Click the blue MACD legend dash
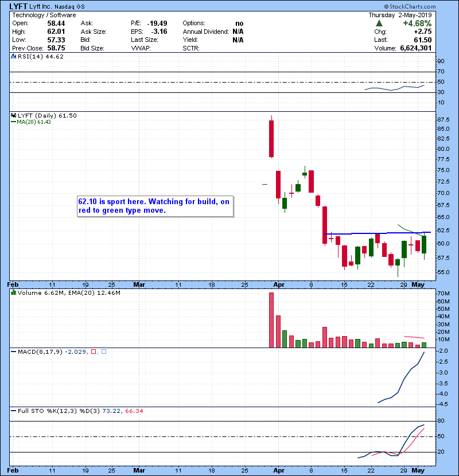Image resolution: width=459 pixels, height=476 pixels. [13, 352]
